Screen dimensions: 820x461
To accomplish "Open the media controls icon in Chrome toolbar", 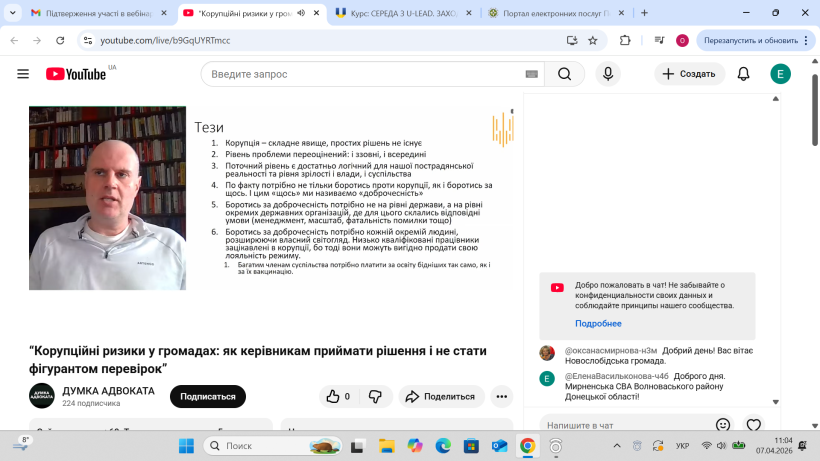I will click(659, 40).
